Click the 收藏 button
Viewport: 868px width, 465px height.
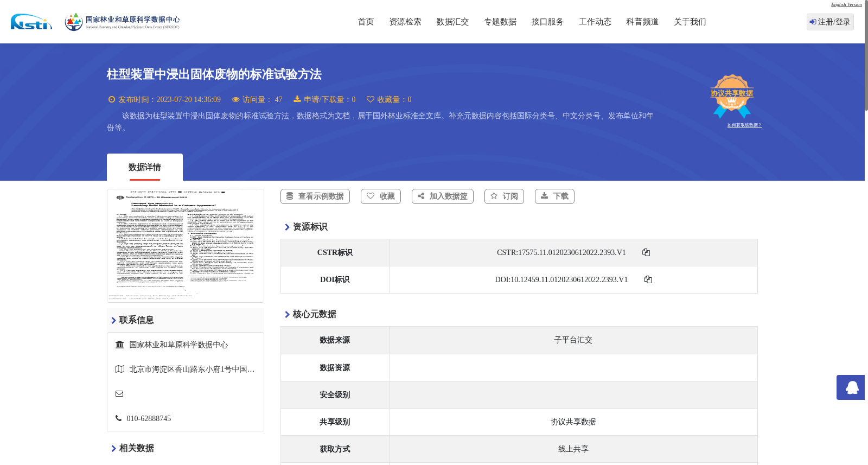tap(381, 196)
